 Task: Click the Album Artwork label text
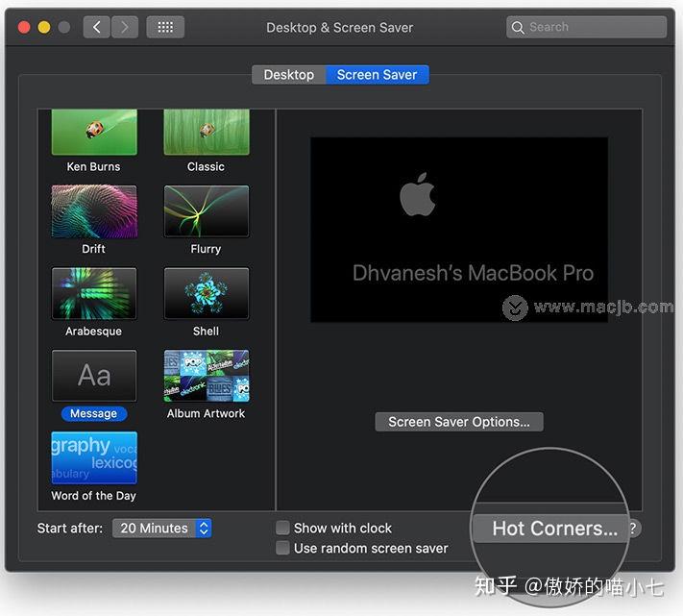206,413
